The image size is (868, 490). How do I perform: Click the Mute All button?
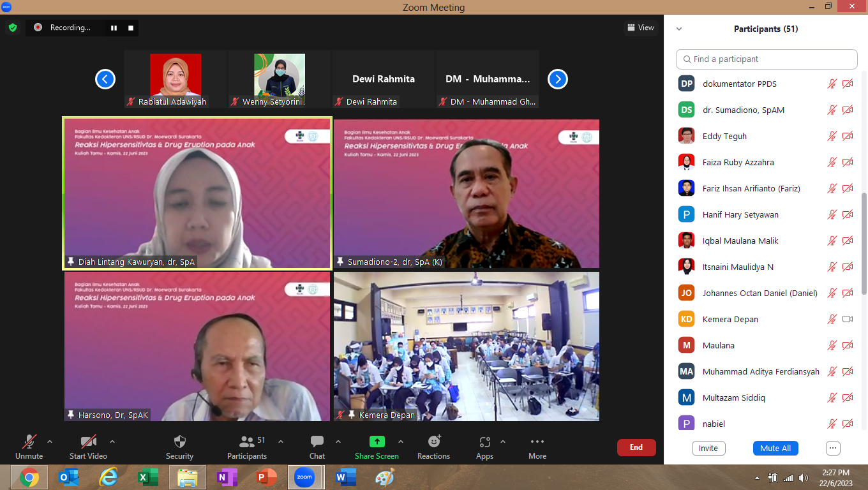tap(775, 448)
